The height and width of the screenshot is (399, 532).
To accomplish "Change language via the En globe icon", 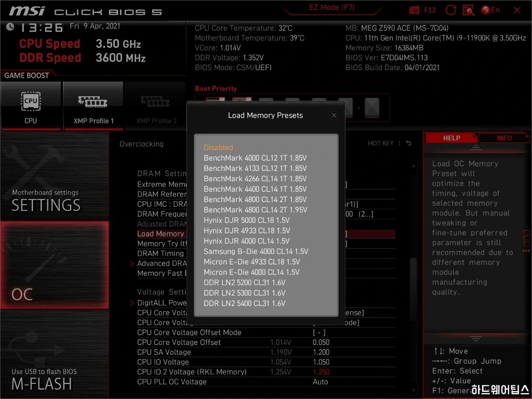I will click(x=490, y=10).
